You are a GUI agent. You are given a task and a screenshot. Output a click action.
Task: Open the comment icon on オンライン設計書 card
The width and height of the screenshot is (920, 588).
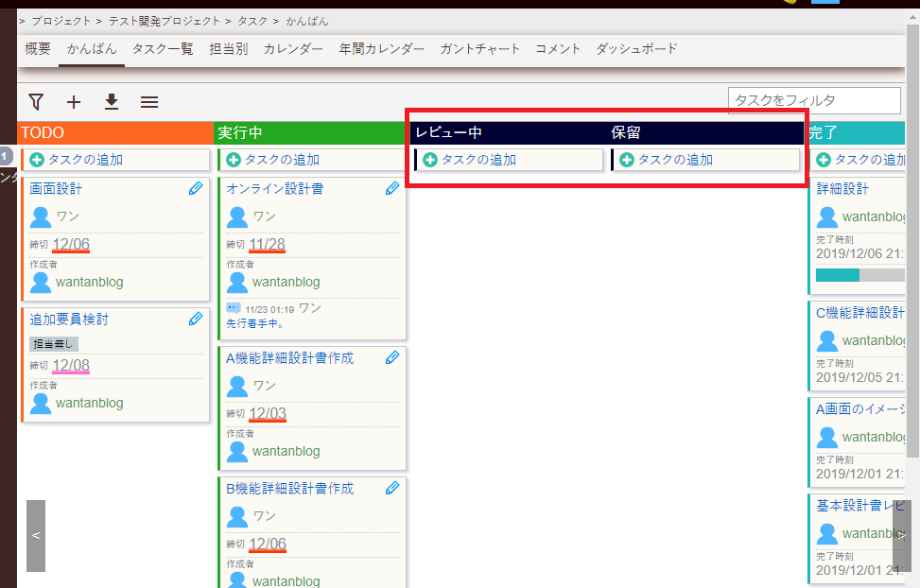click(232, 305)
